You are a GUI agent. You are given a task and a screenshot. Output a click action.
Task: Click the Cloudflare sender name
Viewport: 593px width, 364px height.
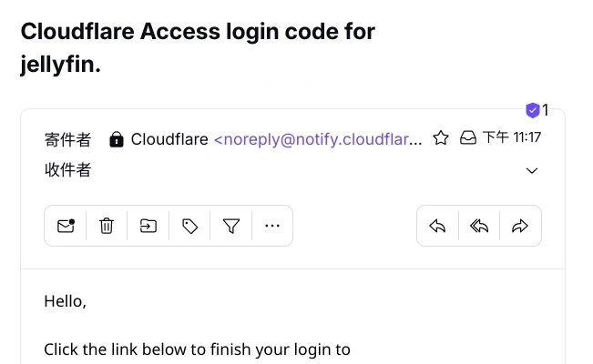click(x=170, y=139)
